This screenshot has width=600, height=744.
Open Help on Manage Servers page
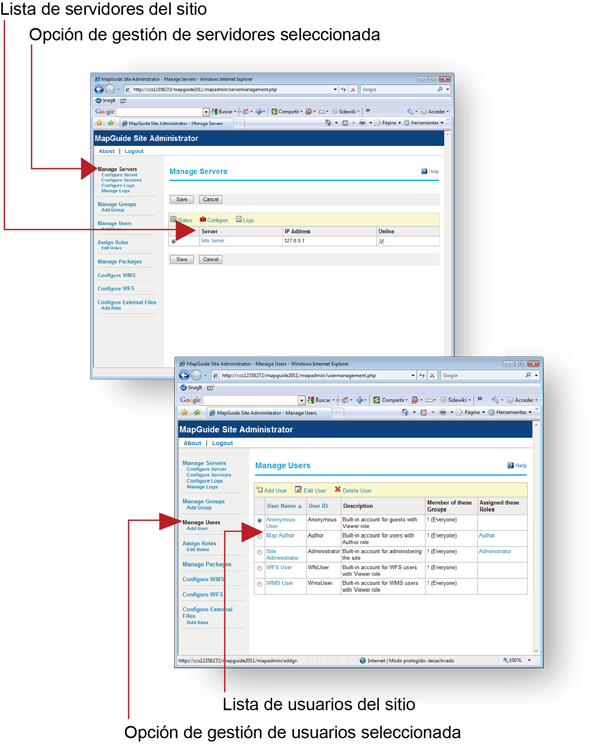click(430, 171)
